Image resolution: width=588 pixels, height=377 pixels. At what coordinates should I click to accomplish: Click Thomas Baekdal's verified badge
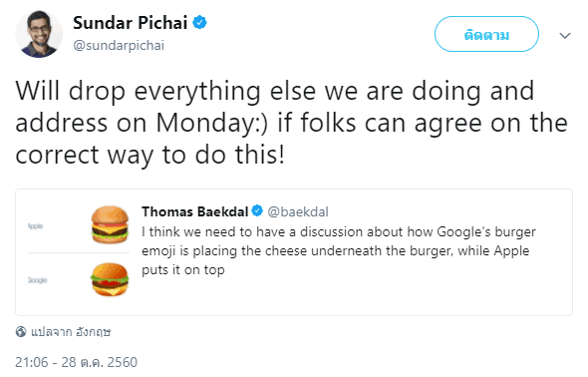click(x=257, y=210)
